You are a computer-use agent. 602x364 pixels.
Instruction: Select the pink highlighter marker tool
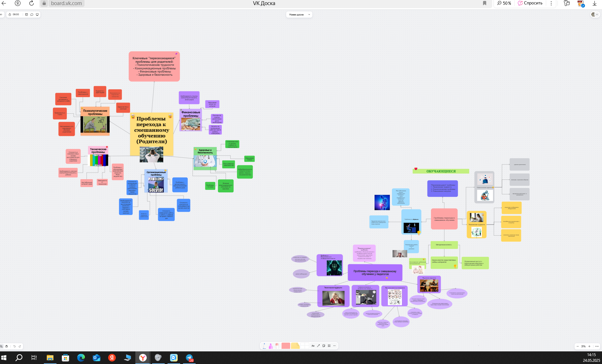point(271,346)
